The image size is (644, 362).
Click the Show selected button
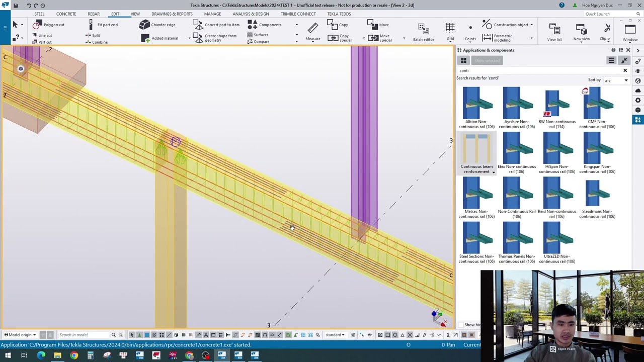tap(487, 60)
